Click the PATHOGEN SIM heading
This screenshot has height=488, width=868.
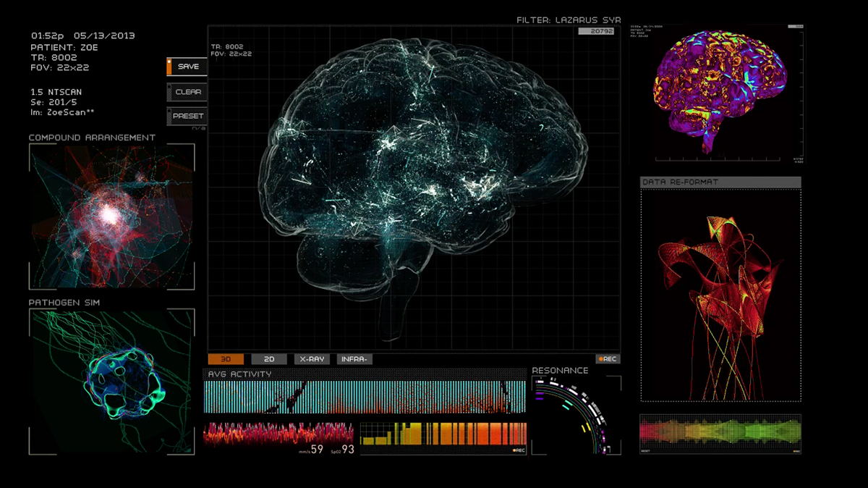click(64, 303)
